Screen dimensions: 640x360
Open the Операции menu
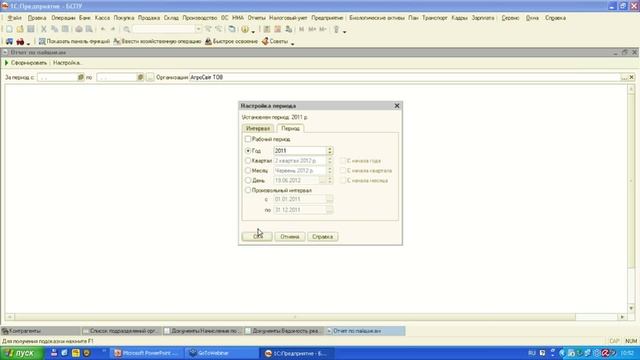[63, 18]
